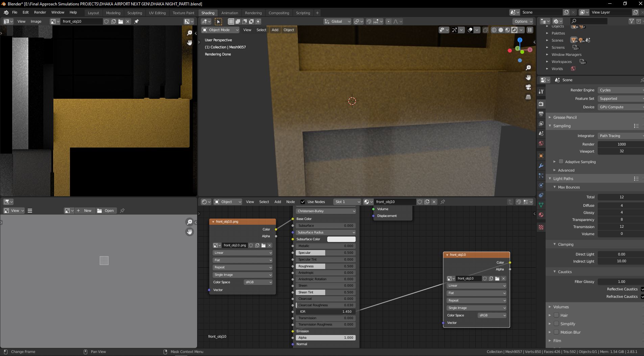
Task: Click the 3D viewport zoom magnifier icon
Action: [x=528, y=68]
